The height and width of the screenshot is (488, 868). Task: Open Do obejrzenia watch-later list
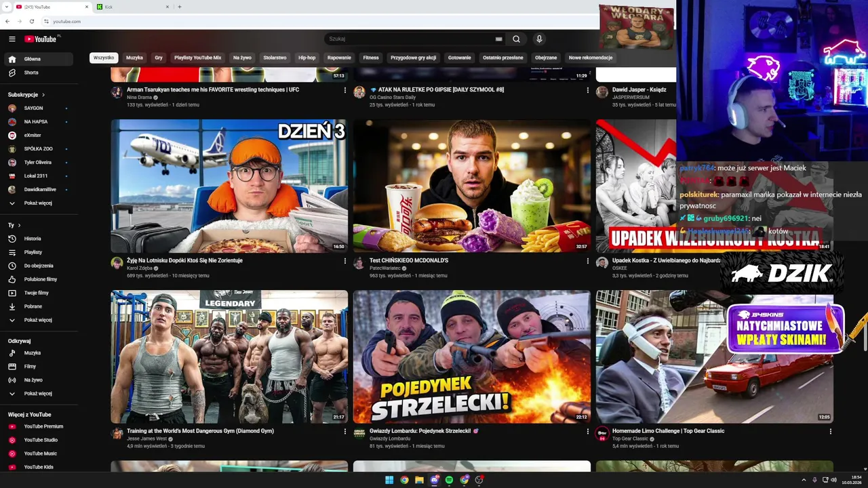pos(40,266)
